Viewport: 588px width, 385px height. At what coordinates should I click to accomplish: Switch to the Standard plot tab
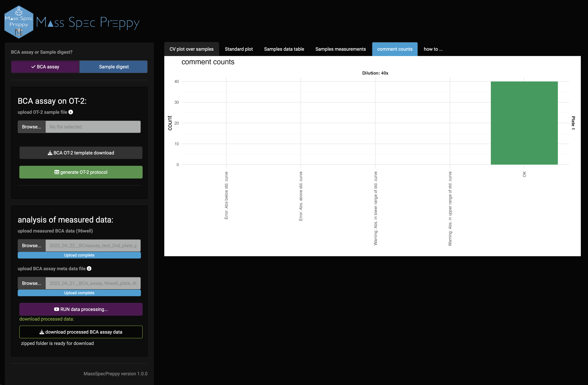239,49
